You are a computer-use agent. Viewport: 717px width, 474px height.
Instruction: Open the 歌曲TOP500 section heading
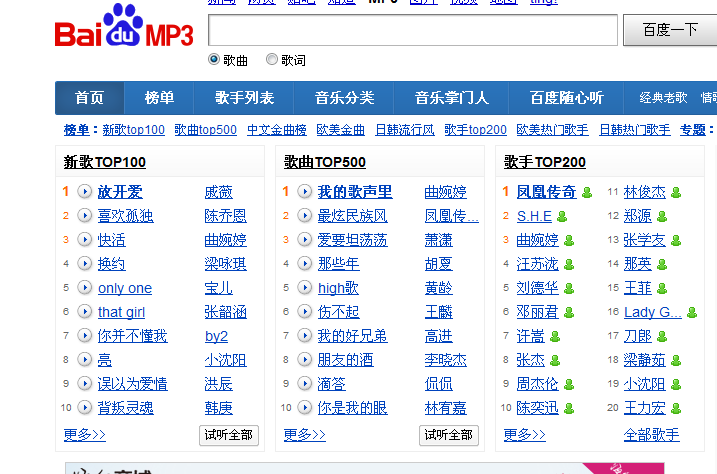(325, 162)
